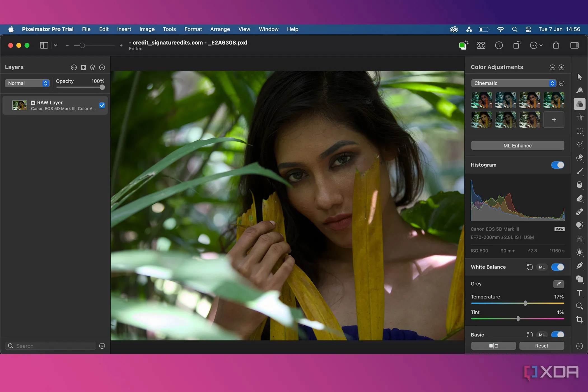Screen dimensions: 588x392
Task: Open the preset options menu beside Cinematic
Action: click(561, 83)
